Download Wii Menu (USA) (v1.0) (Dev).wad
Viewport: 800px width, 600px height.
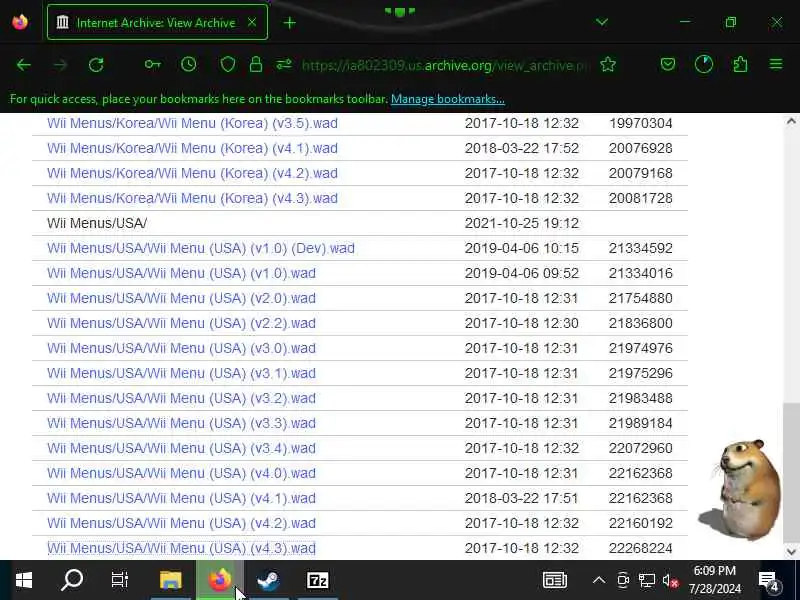coord(201,248)
